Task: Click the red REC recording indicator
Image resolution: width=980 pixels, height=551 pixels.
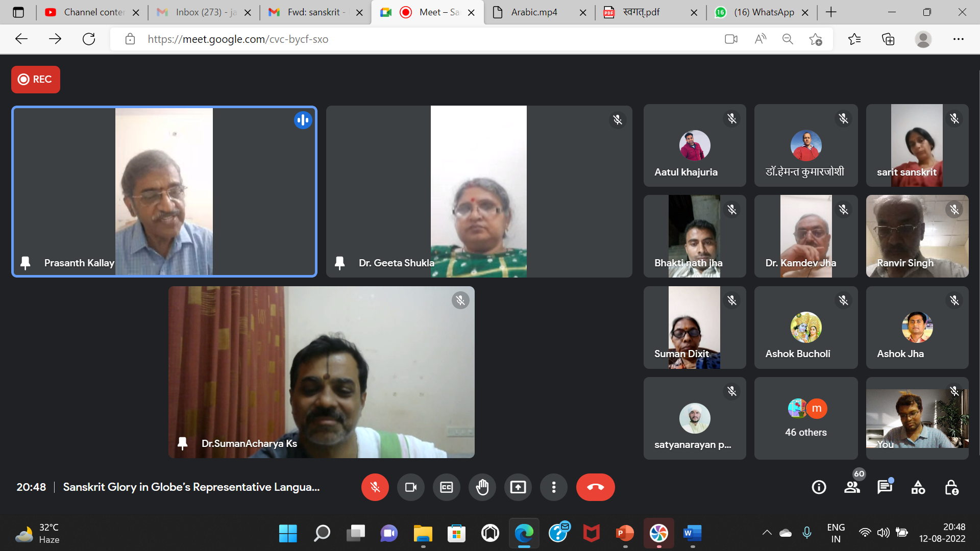Action: point(36,80)
